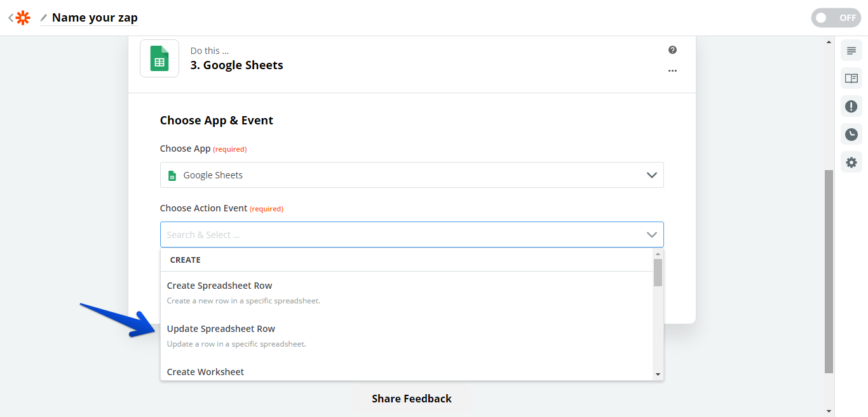Open the guide book sidebar icon
868x417 pixels.
(851, 79)
